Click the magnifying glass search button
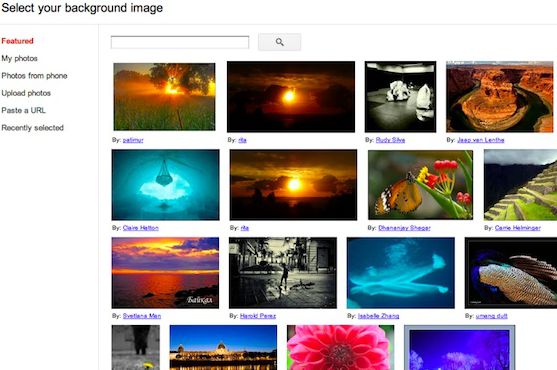The image size is (557, 370). [280, 42]
